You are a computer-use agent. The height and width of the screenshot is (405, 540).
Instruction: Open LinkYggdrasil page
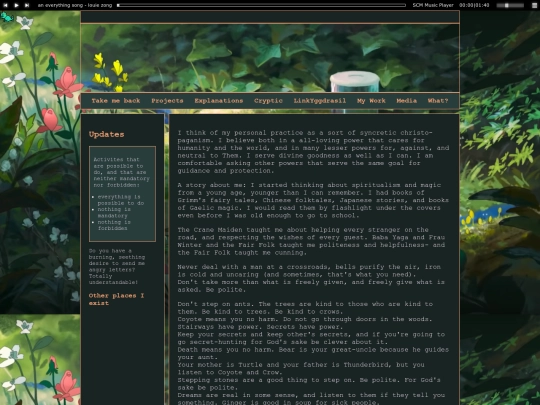click(x=320, y=101)
